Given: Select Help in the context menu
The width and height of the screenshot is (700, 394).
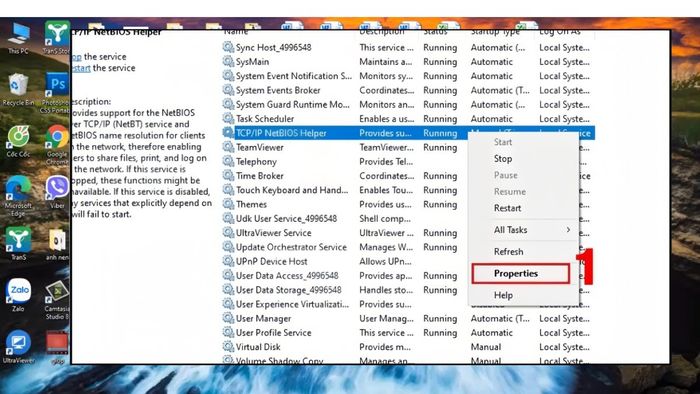Looking at the screenshot, I should pyautogui.click(x=523, y=295).
